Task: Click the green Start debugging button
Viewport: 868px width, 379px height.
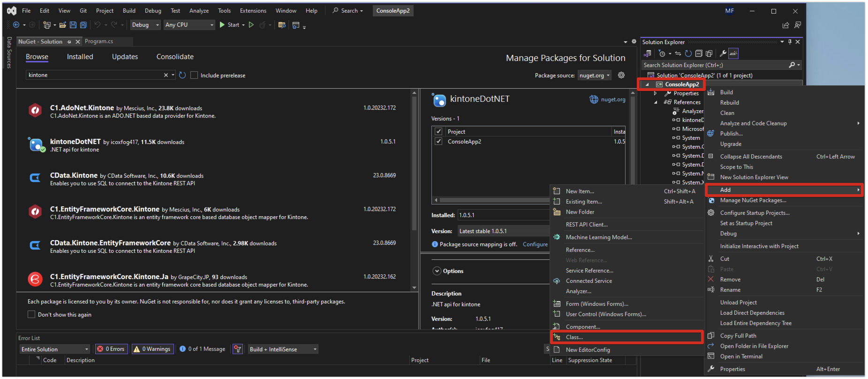Action: click(222, 25)
